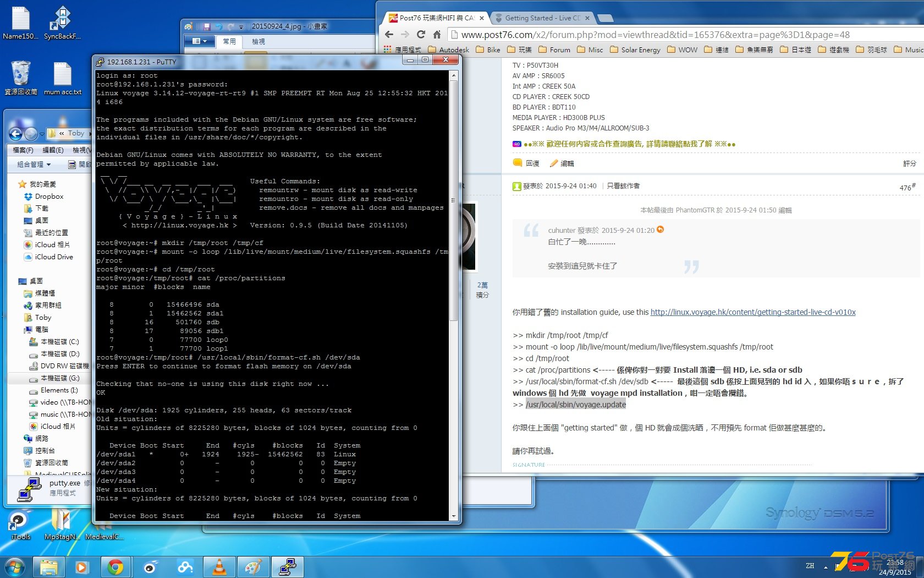
Task: Open the linux.voyage.hk getting-started link
Action: coord(753,312)
